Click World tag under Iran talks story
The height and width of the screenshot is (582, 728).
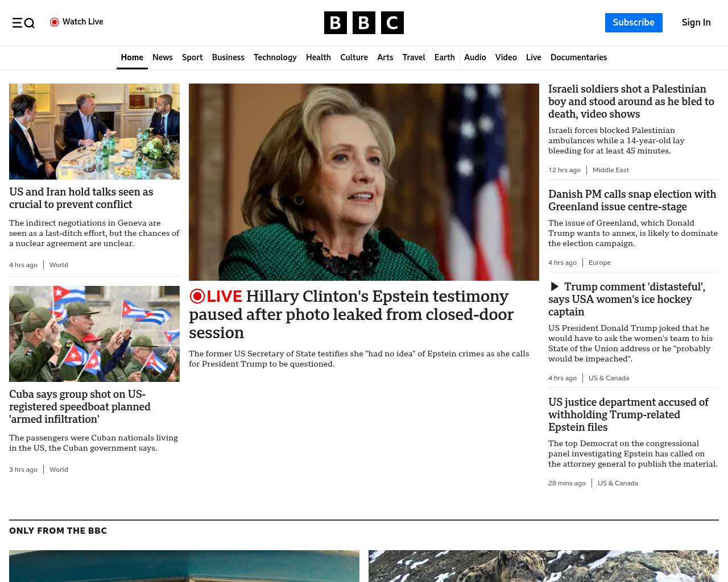pos(59,265)
